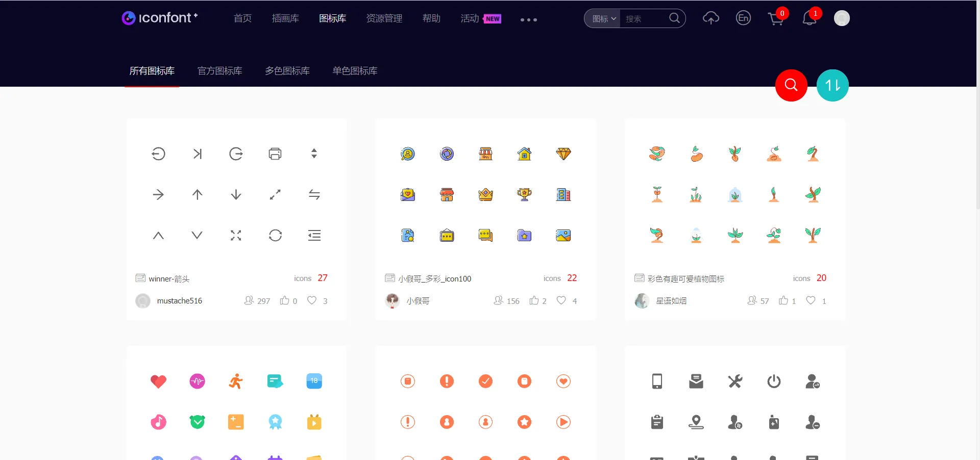This screenshot has height=460, width=980.
Task: Favorite the 小假哥_多彩_icon100 library heart
Action: coord(561,301)
